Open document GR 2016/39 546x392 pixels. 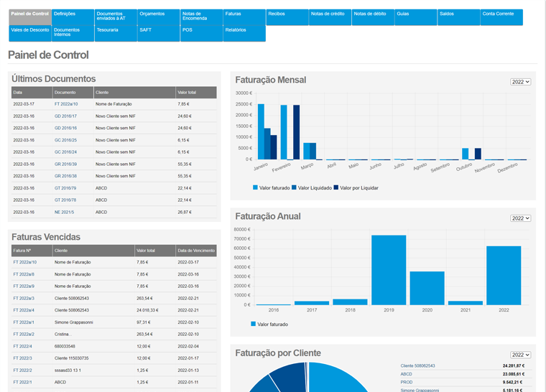tap(65, 164)
